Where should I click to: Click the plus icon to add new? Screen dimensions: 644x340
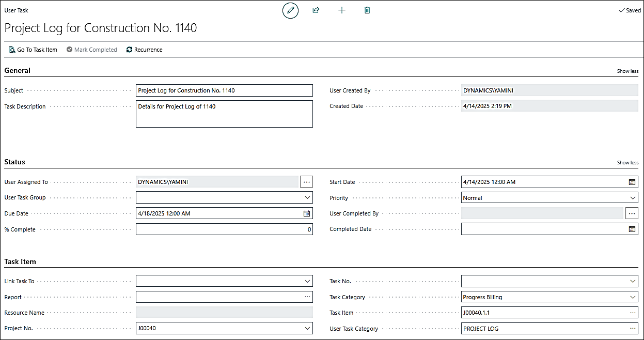pos(342,10)
